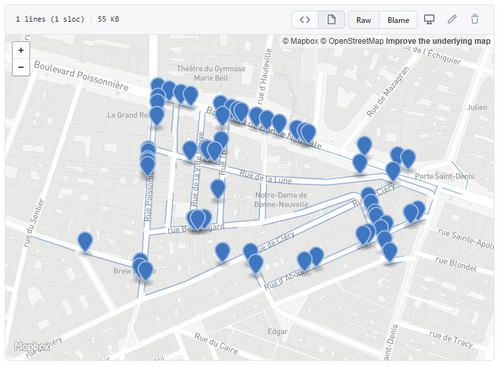Zoom out the map with minus button
This screenshot has height=366, width=500.
pos(21,67)
